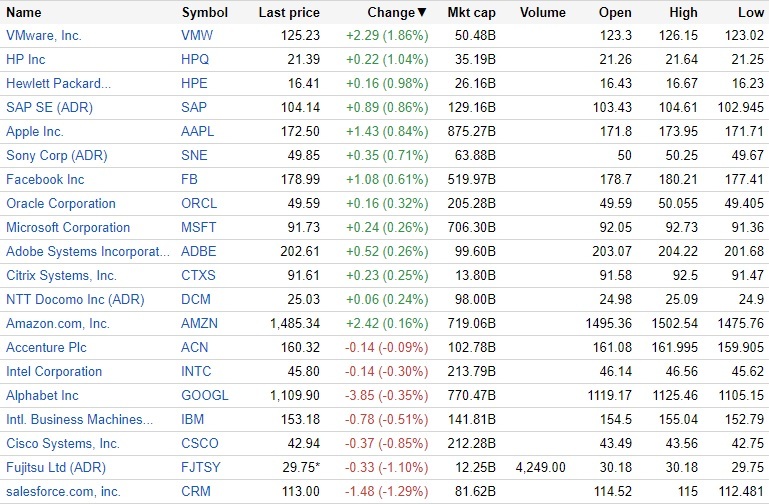
Task: Open Facebook Inc link
Action: (x=45, y=179)
